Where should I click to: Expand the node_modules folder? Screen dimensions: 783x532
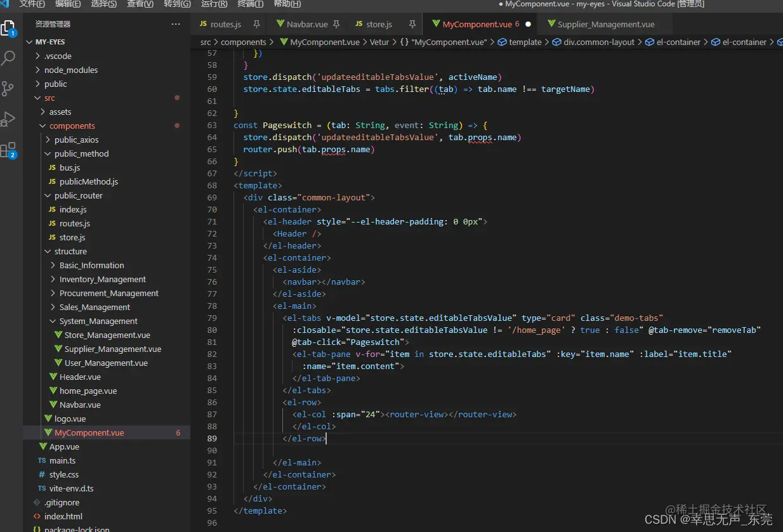[70, 70]
